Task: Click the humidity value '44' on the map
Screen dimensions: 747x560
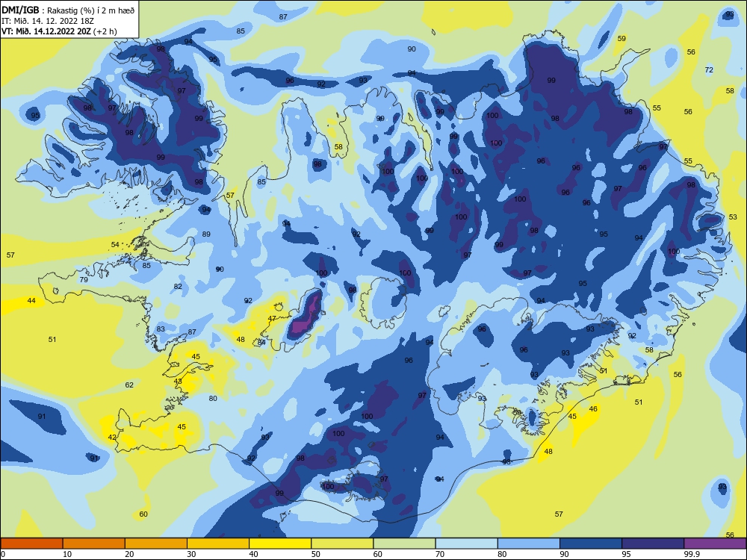Action: [x=31, y=300]
